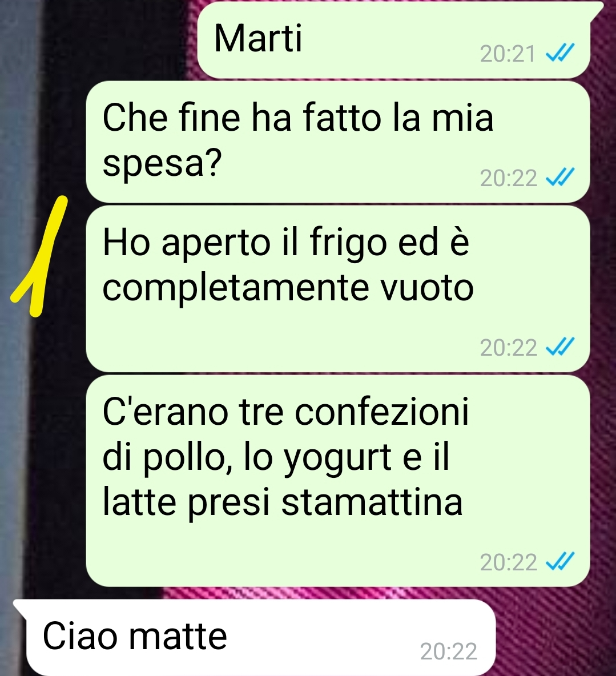
Task: Click the word 'spesa?' in the message
Action: pos(162,164)
